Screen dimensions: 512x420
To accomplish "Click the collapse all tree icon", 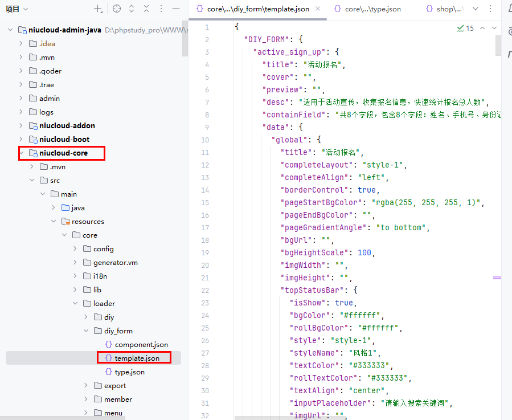I will tap(146, 9).
